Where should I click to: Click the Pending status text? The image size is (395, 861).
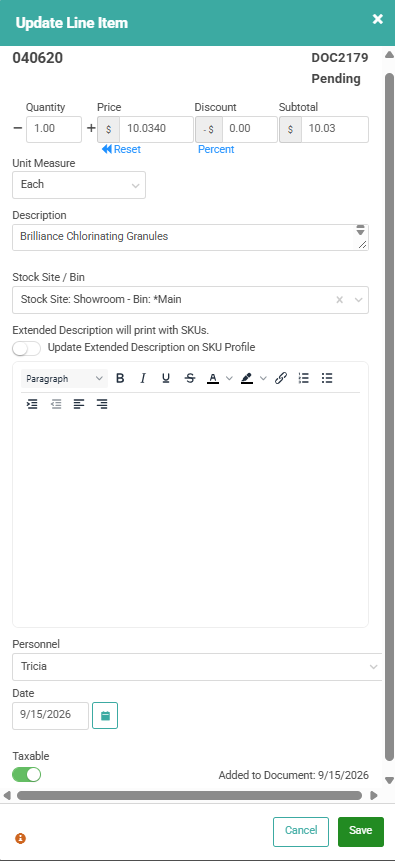336,79
